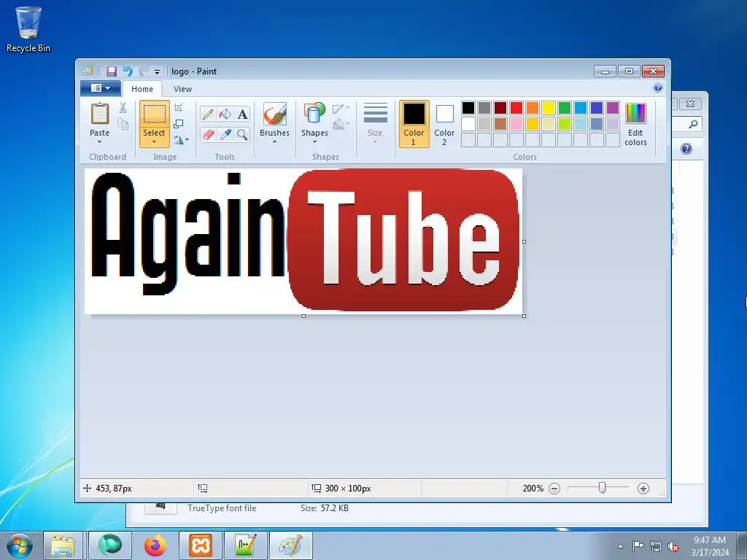Click the Paint taskbar button
Viewport: 747px width, 560px height.
pyautogui.click(x=290, y=545)
